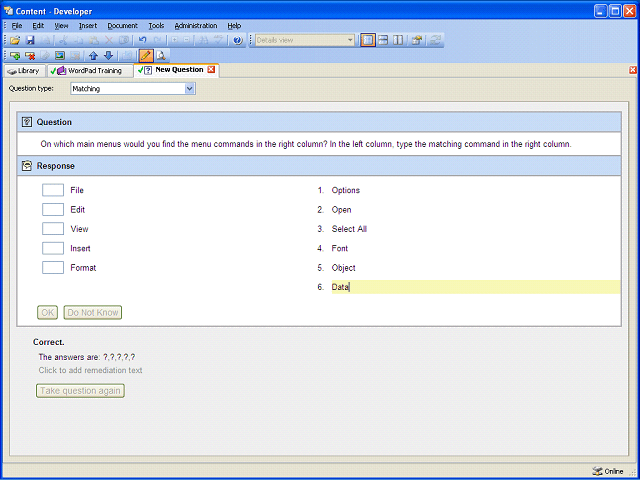Viewport: 640px width, 480px height.
Task: Open the Question type dropdown arrow
Action: click(189, 89)
